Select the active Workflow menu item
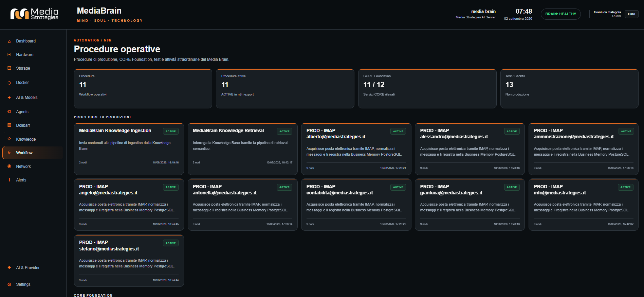This screenshot has height=297, width=644. click(33, 153)
